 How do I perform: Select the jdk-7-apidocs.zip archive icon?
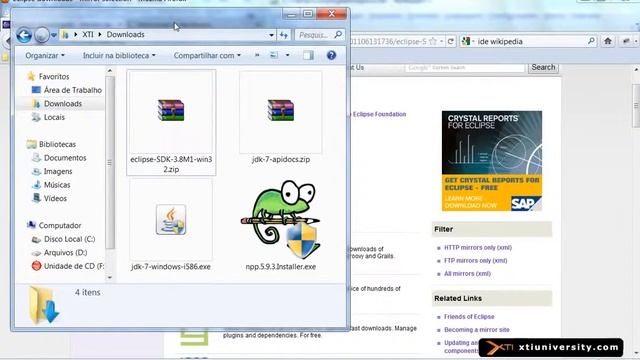(281, 110)
